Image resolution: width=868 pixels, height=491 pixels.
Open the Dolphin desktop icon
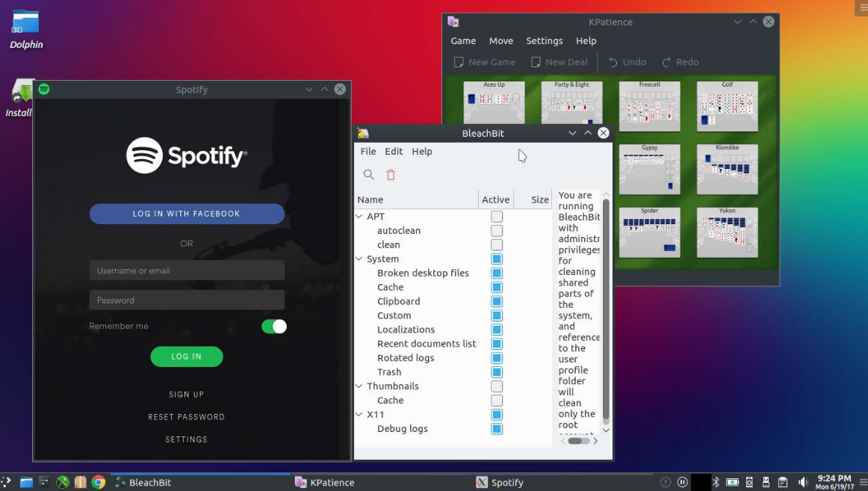(x=25, y=22)
